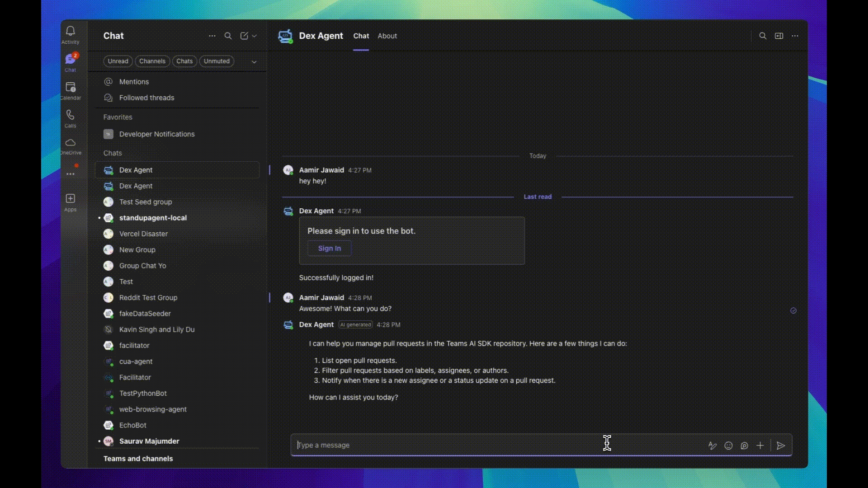
Task: Switch to the About tab
Action: pos(387,36)
